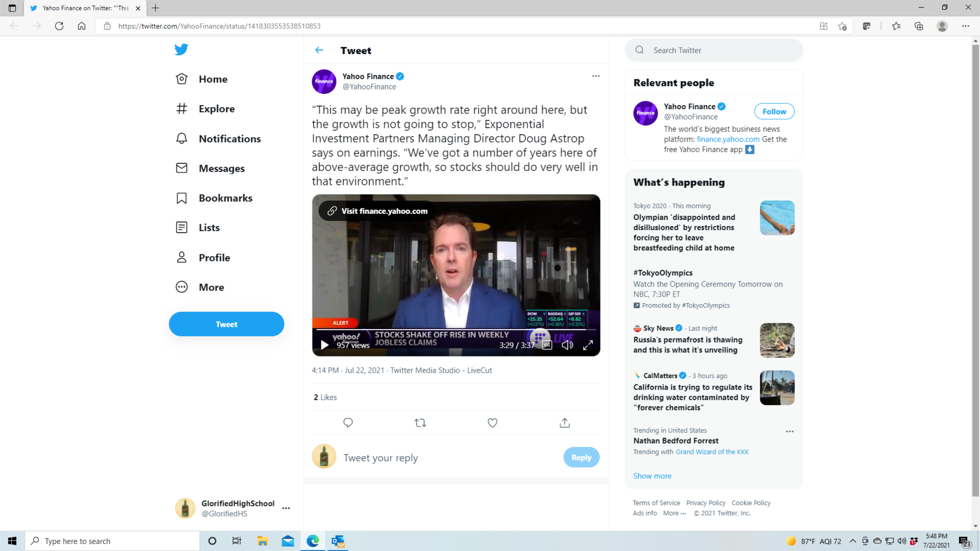Open the Explore page
Viewport: 980px width, 551px height.
click(x=205, y=109)
